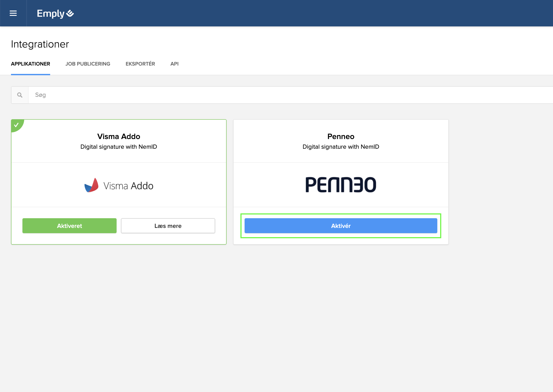Click the Integrationer page heading
This screenshot has width=553, height=392.
click(x=40, y=44)
